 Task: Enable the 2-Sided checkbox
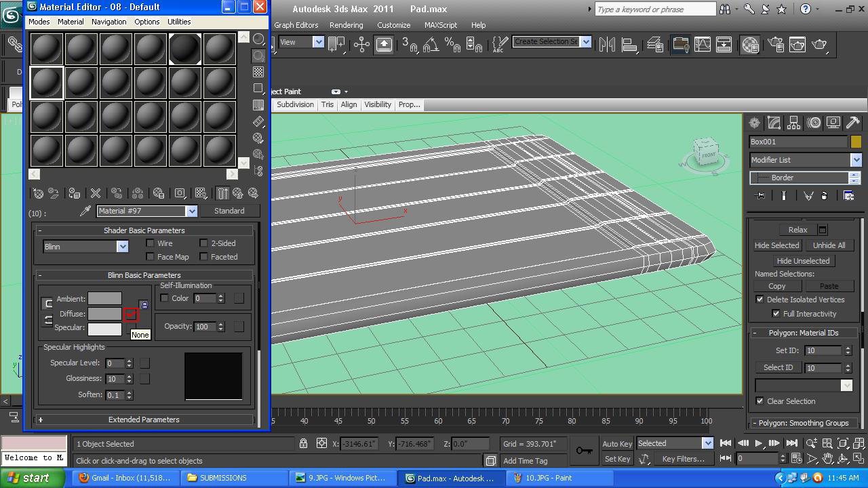pyautogui.click(x=203, y=243)
